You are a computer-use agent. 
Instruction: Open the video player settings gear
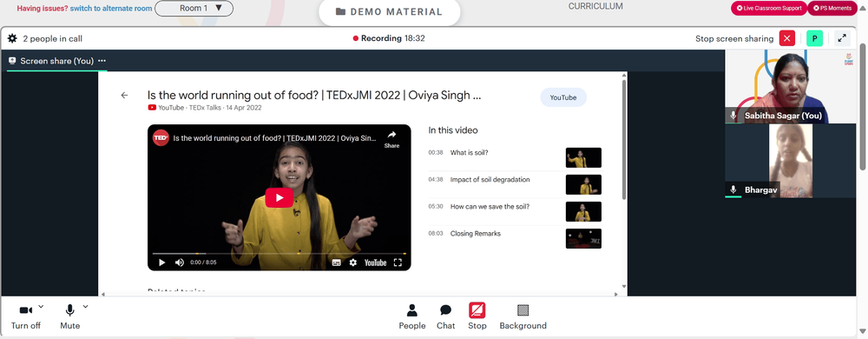(x=352, y=263)
